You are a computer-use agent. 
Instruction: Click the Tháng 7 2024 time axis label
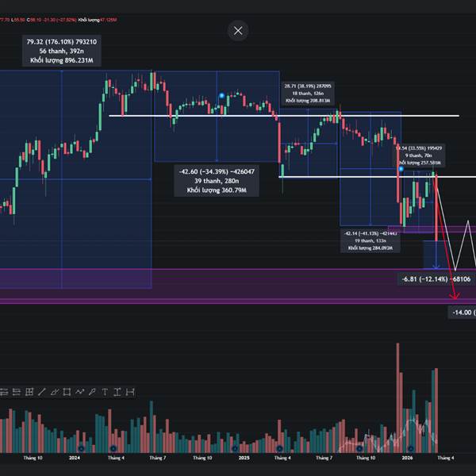(x=158, y=458)
